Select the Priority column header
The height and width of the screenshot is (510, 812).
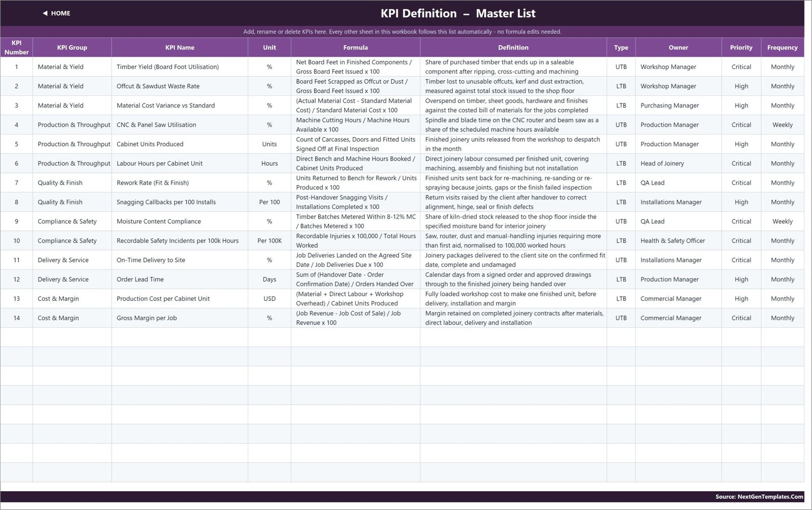741,47
